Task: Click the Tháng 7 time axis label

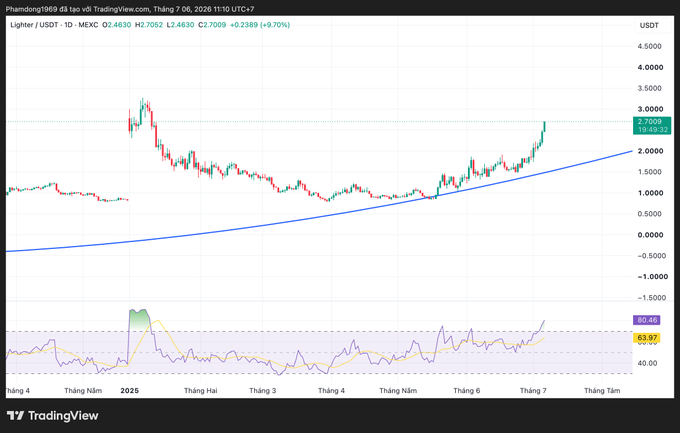Action: (x=533, y=390)
